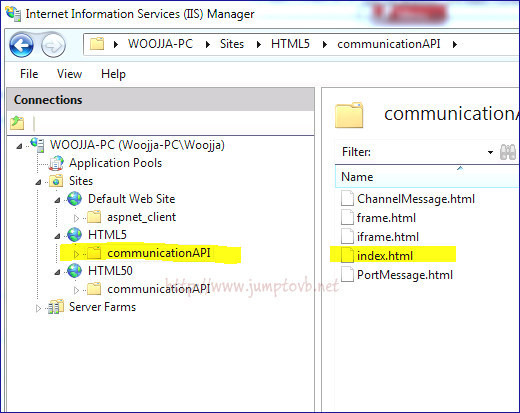
Task: Select the HTML5 site label
Action: [x=107, y=235]
